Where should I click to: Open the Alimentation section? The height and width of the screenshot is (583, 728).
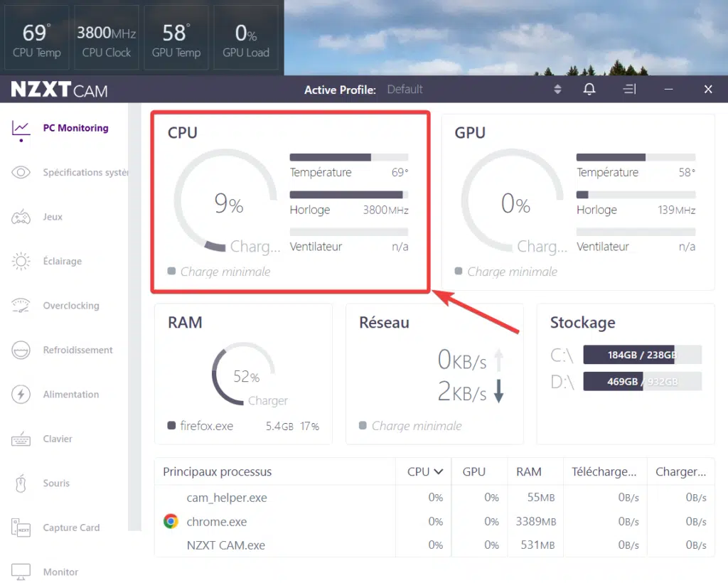pyautogui.click(x=70, y=395)
